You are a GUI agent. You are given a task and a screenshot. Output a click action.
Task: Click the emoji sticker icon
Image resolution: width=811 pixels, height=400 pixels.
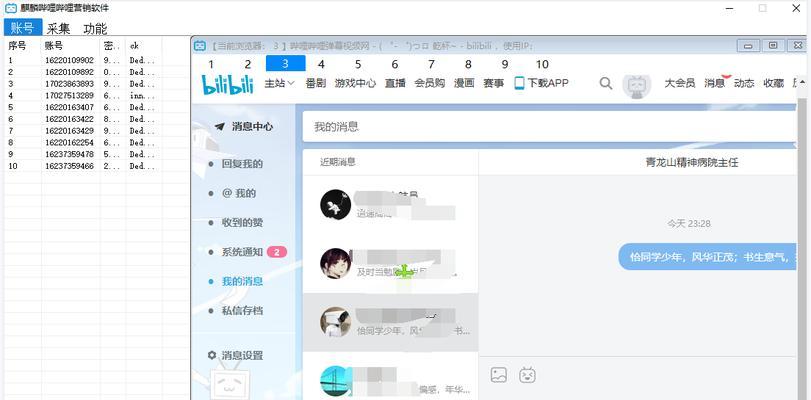[527, 375]
